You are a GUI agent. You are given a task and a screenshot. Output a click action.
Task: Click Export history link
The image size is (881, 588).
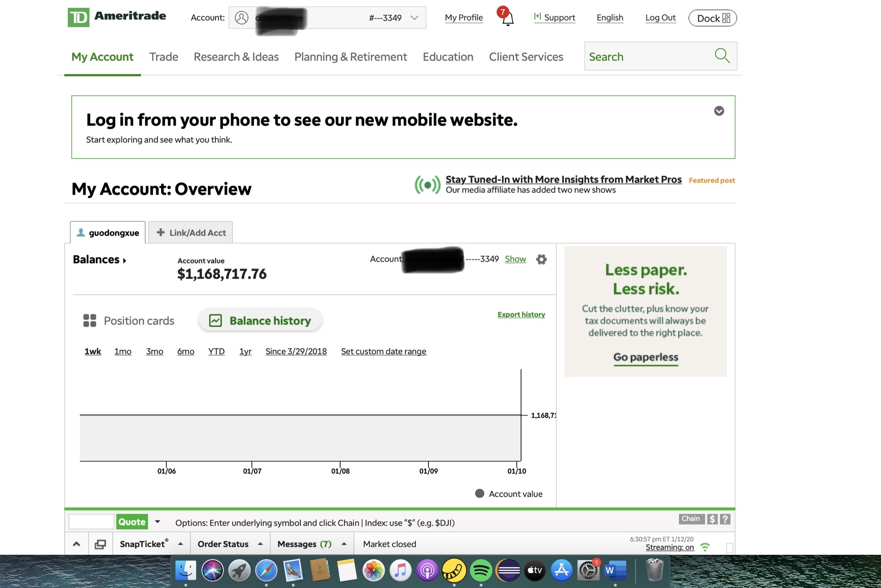tap(521, 315)
